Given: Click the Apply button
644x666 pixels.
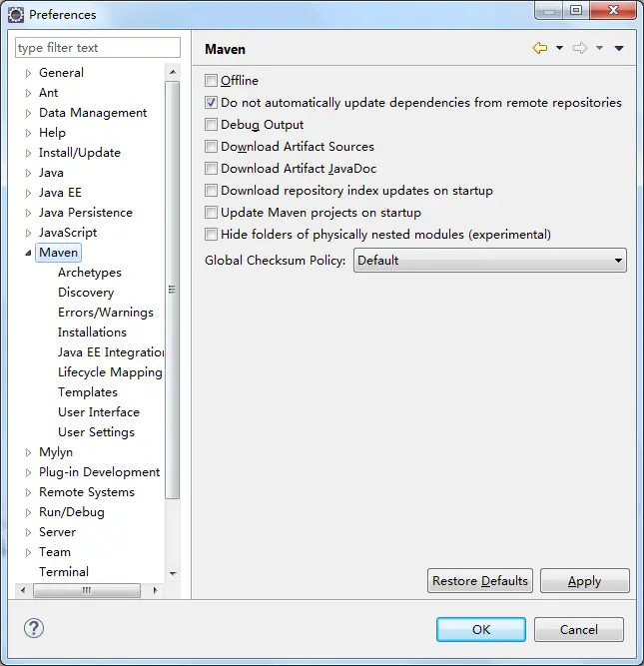Looking at the screenshot, I should point(584,580).
